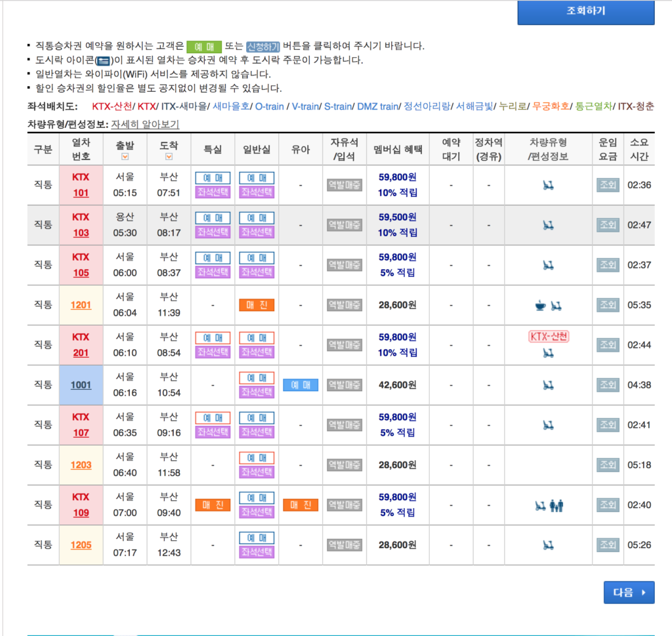The height and width of the screenshot is (636, 672).
Task: Click the KTX-산천 badge in KTX 201 row
Action: 549,337
